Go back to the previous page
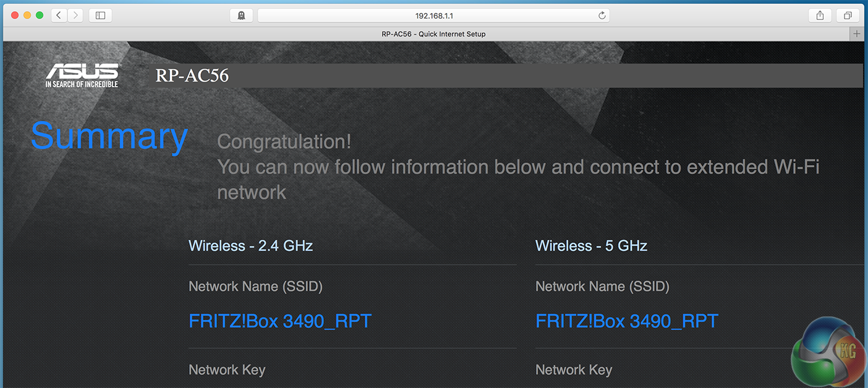This screenshot has height=388, width=868. pyautogui.click(x=59, y=15)
